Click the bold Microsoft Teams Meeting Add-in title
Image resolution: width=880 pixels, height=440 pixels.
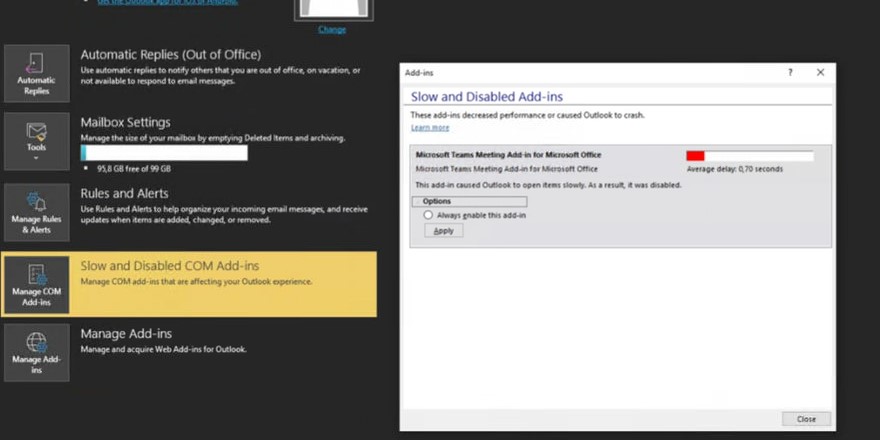pyautogui.click(x=508, y=155)
